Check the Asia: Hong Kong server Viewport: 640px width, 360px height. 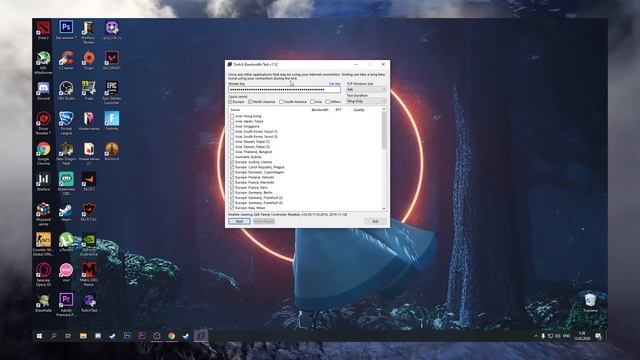click(232, 116)
